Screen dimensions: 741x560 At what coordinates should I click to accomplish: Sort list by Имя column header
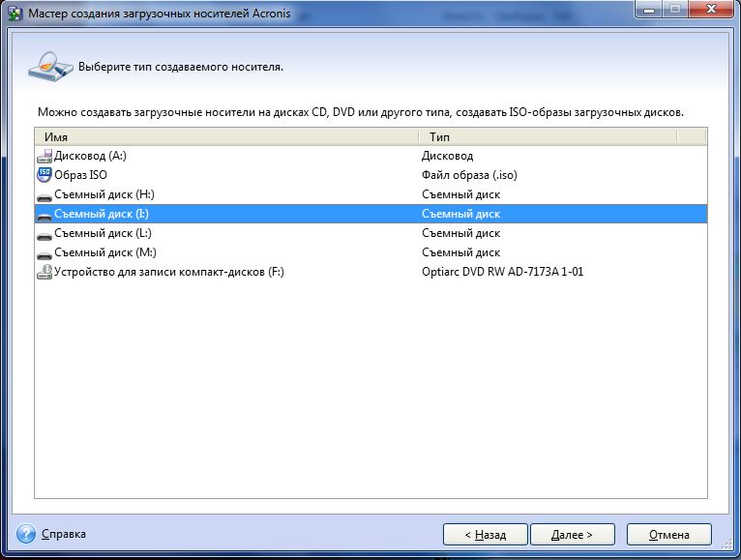point(226,136)
